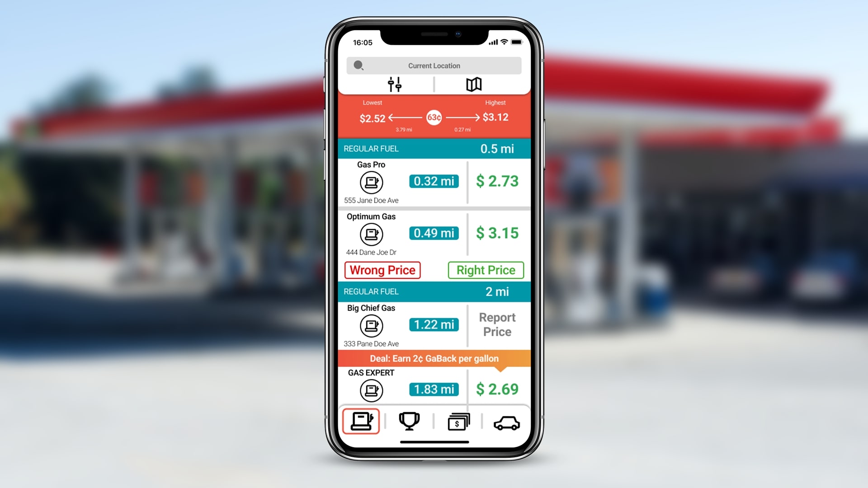Tap the Current Location search field
Screen dimensions: 868x488
pyautogui.click(x=434, y=66)
